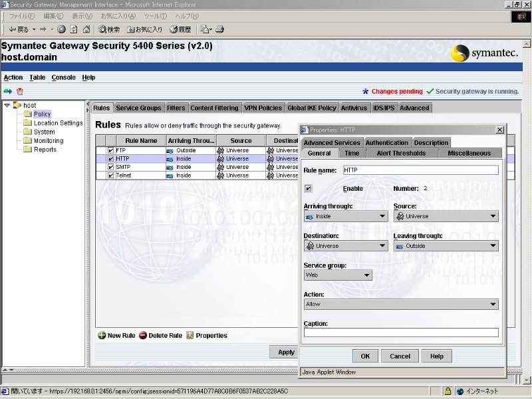This screenshot has height=399, width=532.
Task: Click the IE Mail toolbar icon
Action: coord(204,29)
